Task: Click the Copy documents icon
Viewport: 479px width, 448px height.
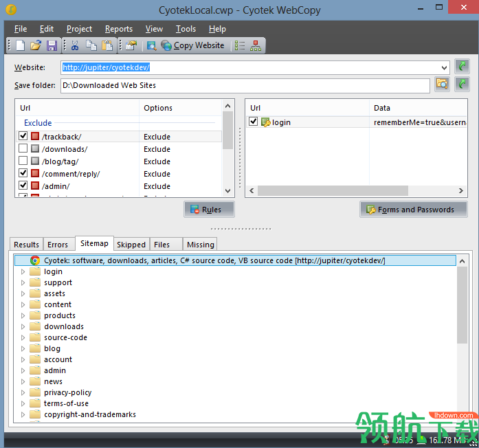Action: tap(91, 45)
